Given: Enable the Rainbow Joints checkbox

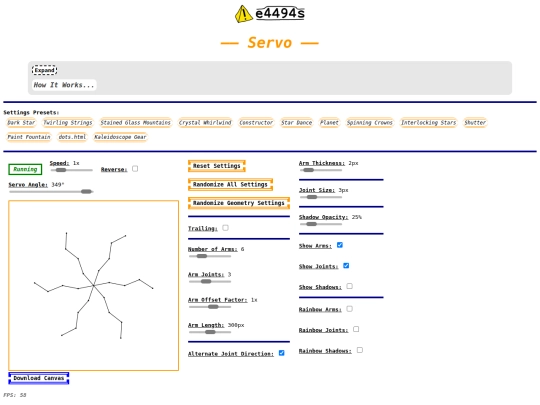Looking at the screenshot, I should 356,330.
